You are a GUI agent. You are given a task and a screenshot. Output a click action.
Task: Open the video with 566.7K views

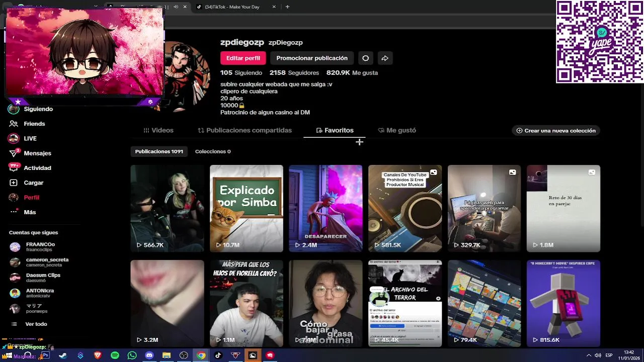[167, 208]
